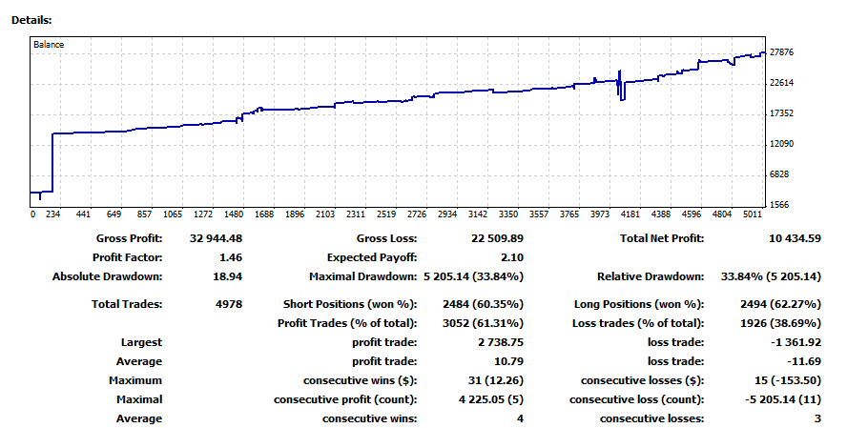
Task: Click the y-axis value 27876
Action: point(782,52)
